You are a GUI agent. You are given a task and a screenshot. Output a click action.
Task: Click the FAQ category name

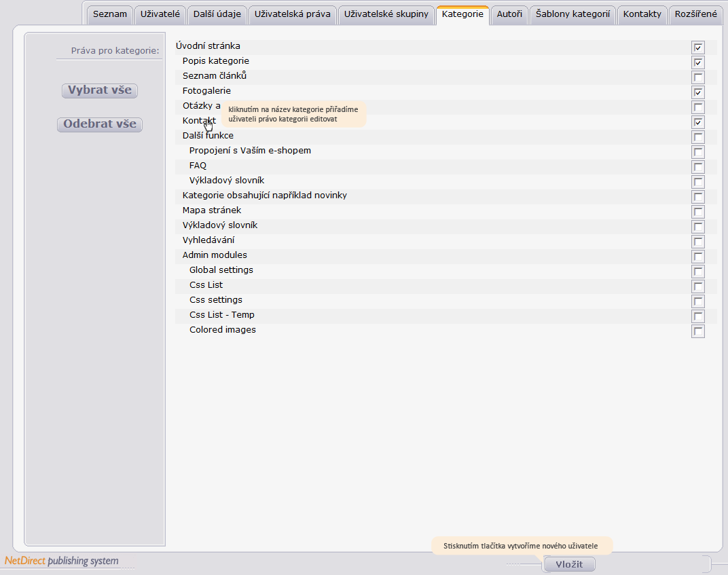[x=198, y=165]
